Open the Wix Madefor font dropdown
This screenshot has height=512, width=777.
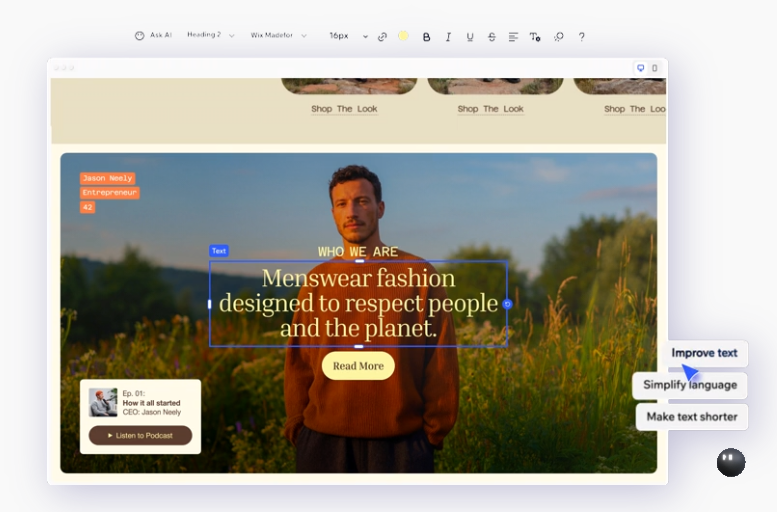(x=278, y=35)
